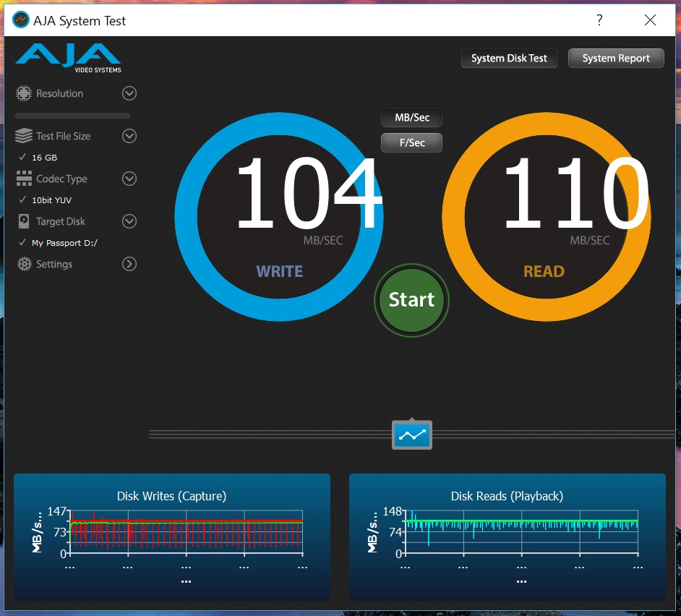Open help with the question mark

tap(599, 20)
